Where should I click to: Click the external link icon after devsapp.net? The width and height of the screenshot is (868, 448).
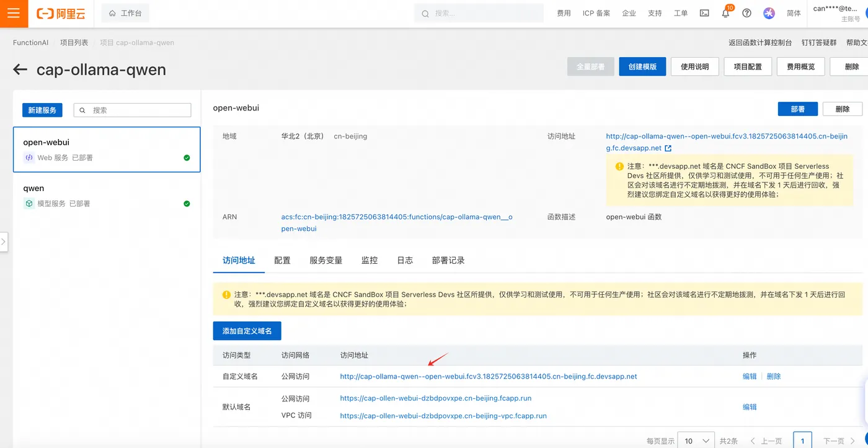pyautogui.click(x=668, y=148)
